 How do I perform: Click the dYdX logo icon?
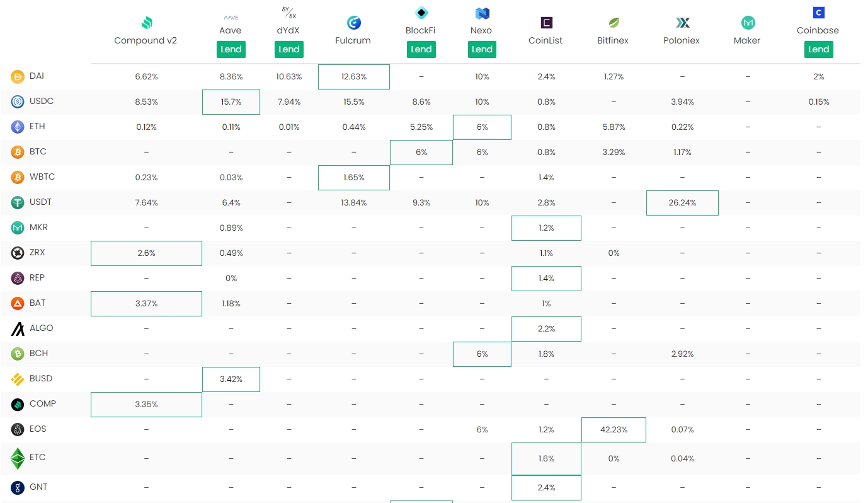289,13
